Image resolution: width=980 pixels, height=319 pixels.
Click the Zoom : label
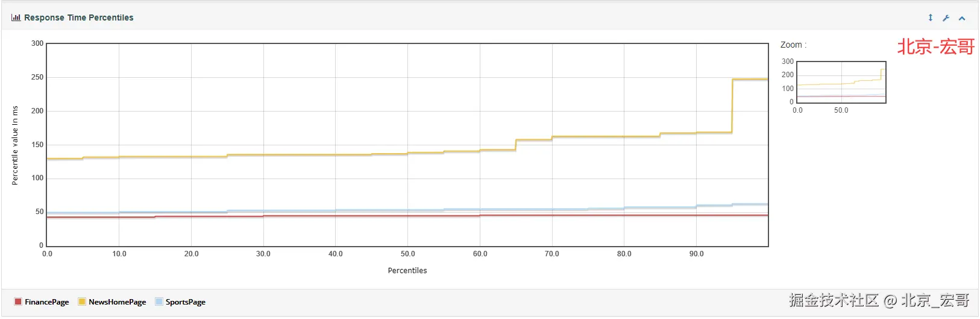point(793,45)
